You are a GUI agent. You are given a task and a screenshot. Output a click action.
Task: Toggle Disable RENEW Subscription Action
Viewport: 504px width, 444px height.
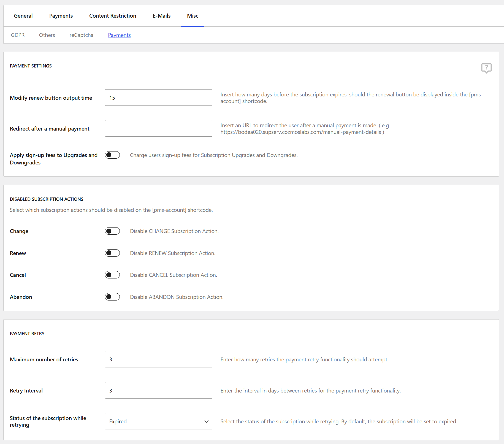(112, 253)
